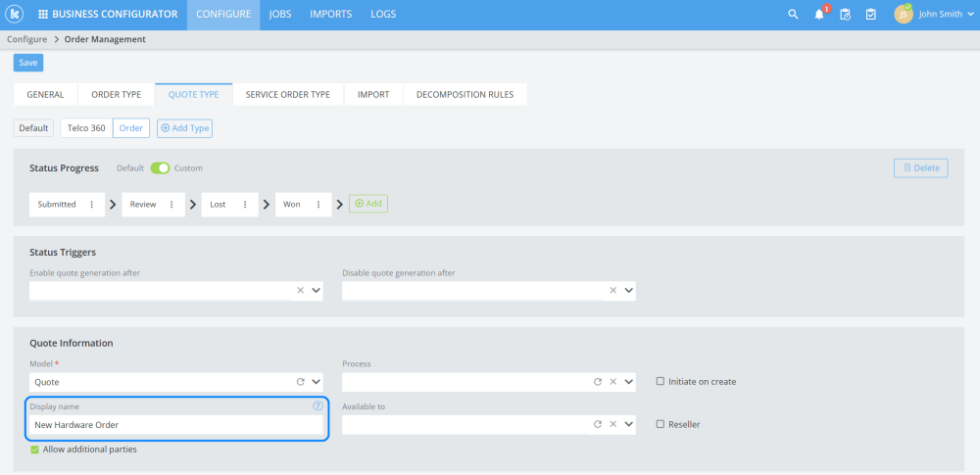Expand the Disable quote generation after dropdown
This screenshot has width=980, height=475.
[629, 291]
